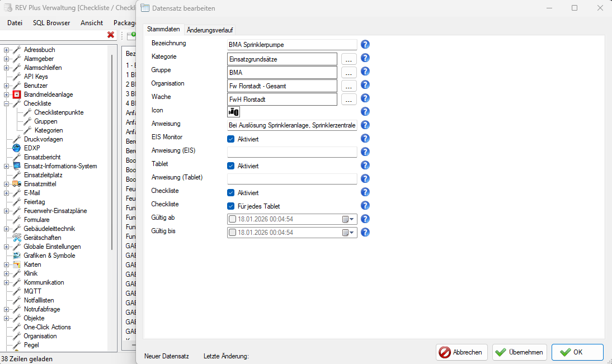This screenshot has width=612, height=364.
Task: Click inside the Anweisung text field
Action: 291,125
